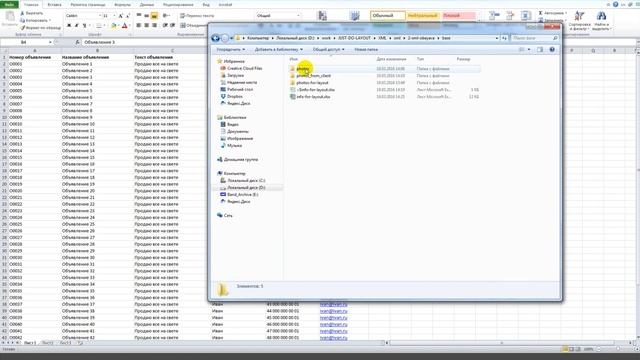
Task: Click the Explorer refresh button
Action: point(504,38)
